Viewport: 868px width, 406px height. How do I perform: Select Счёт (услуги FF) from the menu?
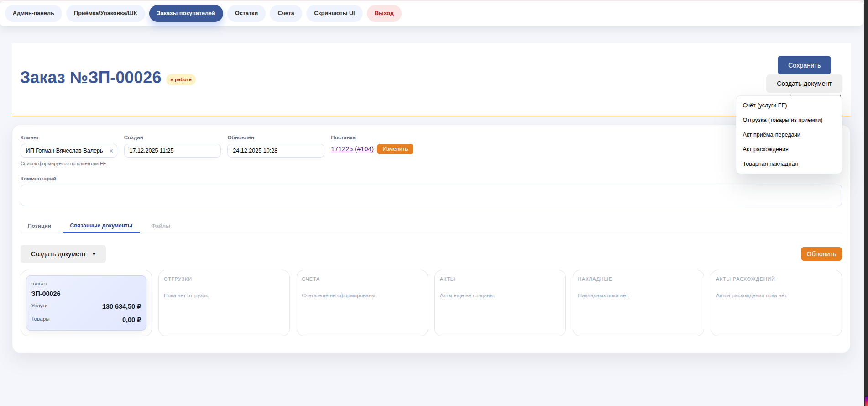(764, 105)
